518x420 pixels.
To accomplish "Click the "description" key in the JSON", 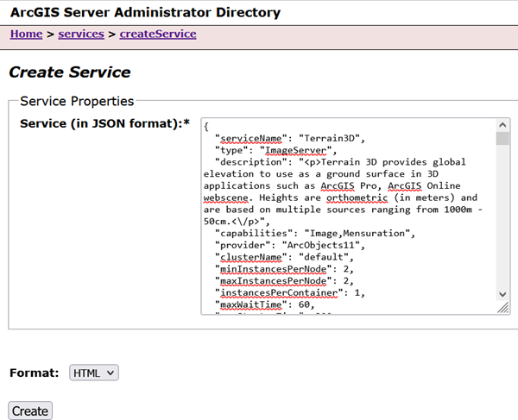I will pyautogui.click(x=253, y=162).
